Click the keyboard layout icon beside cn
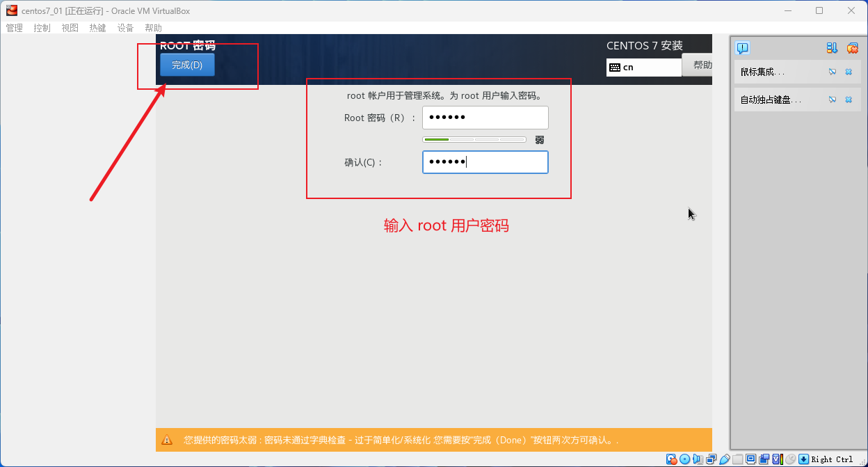Screen dimensions: 868x467 point(614,68)
